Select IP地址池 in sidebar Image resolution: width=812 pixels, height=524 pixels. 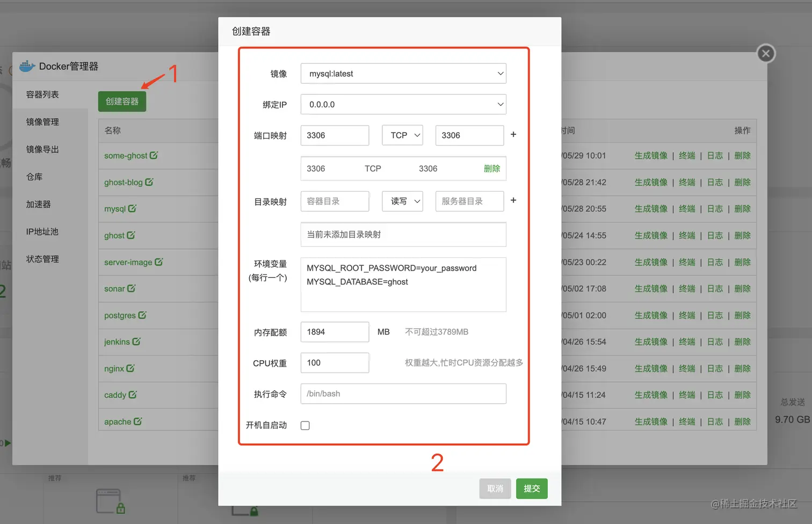click(42, 231)
